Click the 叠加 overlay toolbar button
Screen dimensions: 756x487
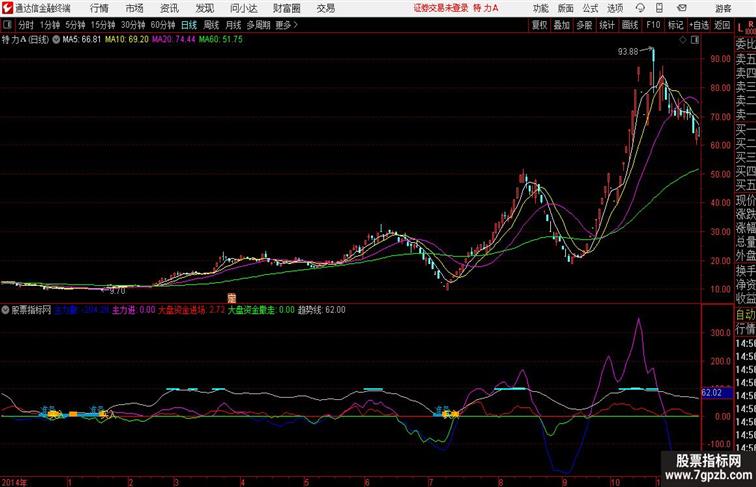click(x=562, y=25)
